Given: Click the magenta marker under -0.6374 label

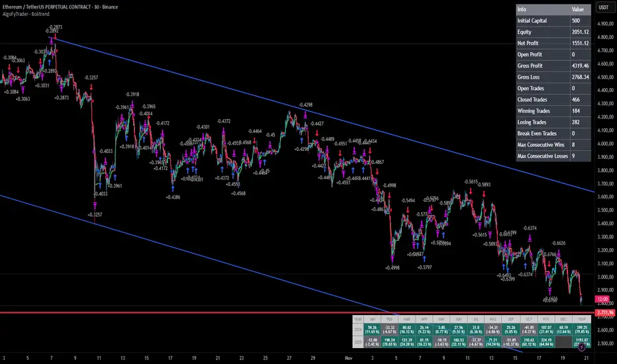Looking at the screenshot, I should tap(530, 238).
